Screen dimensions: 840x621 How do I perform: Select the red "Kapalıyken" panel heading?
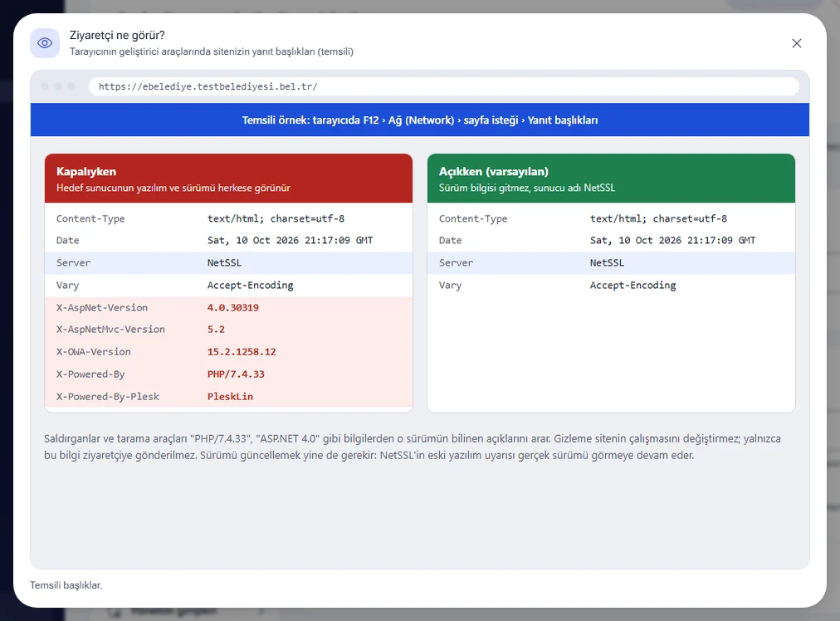[86, 172]
